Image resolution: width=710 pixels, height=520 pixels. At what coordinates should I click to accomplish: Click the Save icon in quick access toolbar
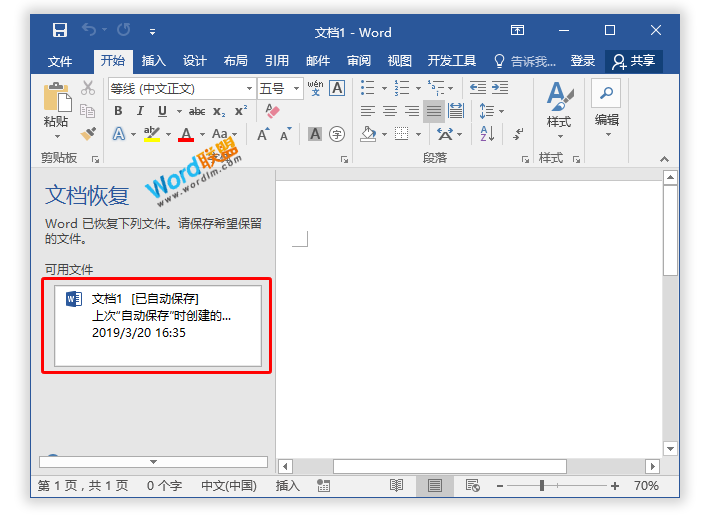click(59, 30)
